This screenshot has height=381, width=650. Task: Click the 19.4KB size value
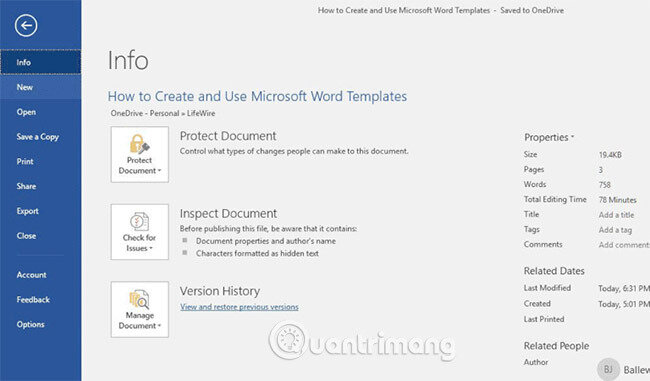point(610,155)
